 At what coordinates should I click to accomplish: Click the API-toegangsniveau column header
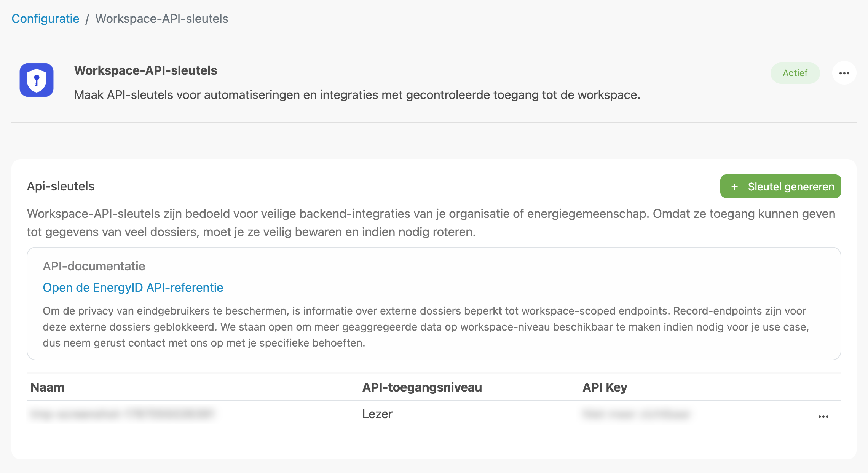point(422,387)
